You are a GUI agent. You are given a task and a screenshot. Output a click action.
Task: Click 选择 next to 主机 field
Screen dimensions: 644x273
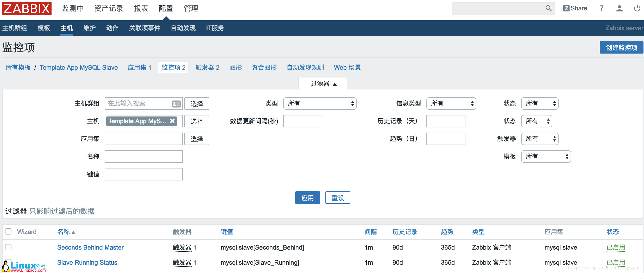(197, 121)
